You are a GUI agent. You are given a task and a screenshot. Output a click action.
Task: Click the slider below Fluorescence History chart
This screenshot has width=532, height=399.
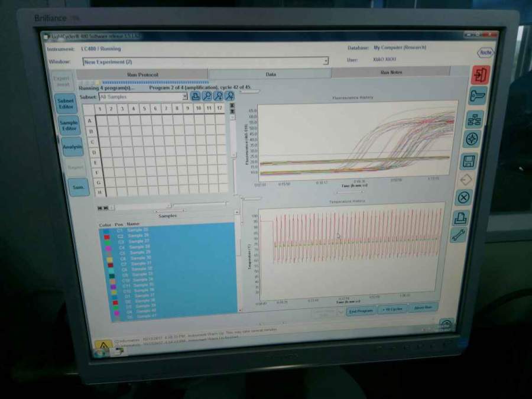click(x=351, y=192)
